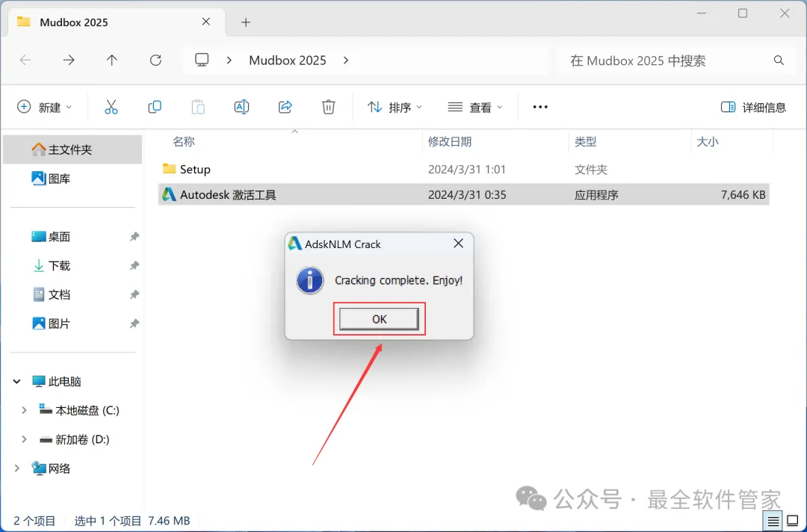Screen dimensions: 807x532
Task: Click the Share icon in toolbar
Action: pyautogui.click(x=285, y=107)
